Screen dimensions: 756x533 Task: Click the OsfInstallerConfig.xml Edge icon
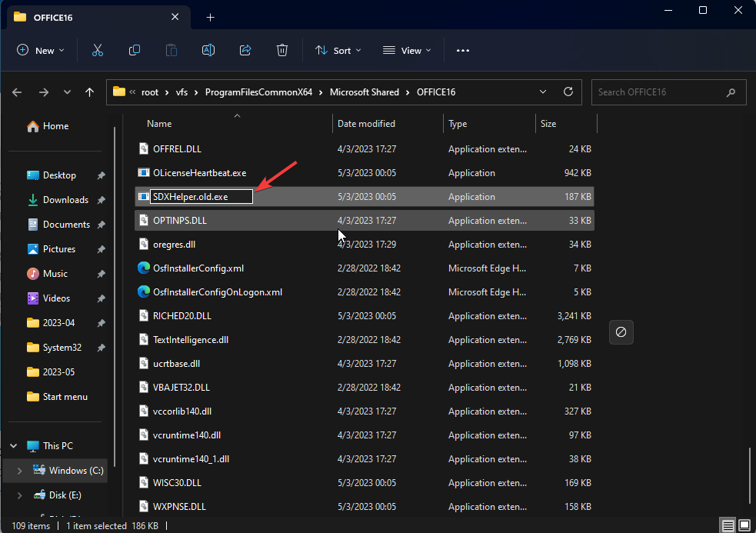pos(143,268)
